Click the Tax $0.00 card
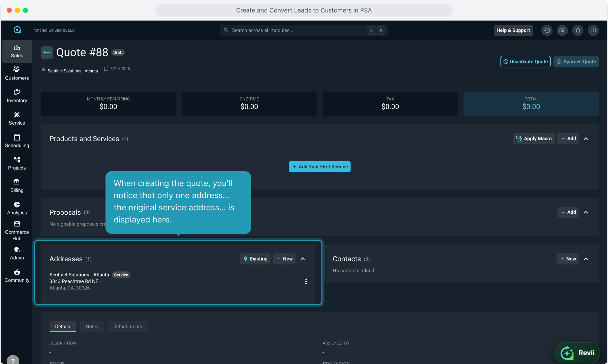Screen dimensions: 608x364 click(x=390, y=104)
